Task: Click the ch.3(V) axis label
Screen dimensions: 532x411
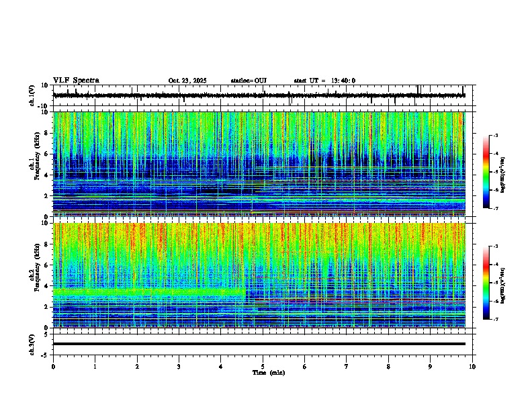Action: [x=32, y=345]
